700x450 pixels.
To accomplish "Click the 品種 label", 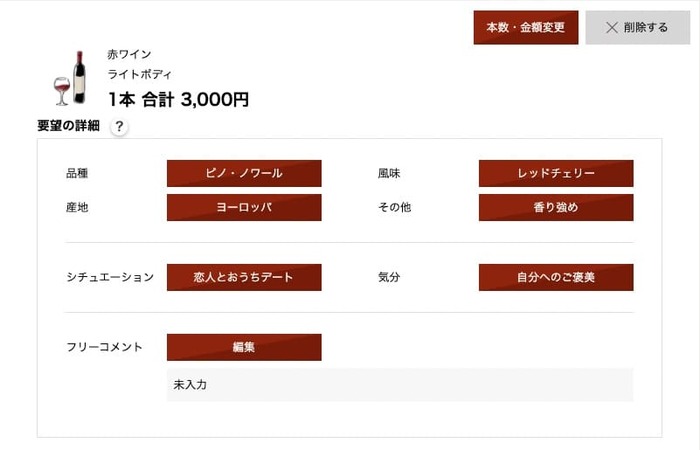I will pyautogui.click(x=77, y=173).
